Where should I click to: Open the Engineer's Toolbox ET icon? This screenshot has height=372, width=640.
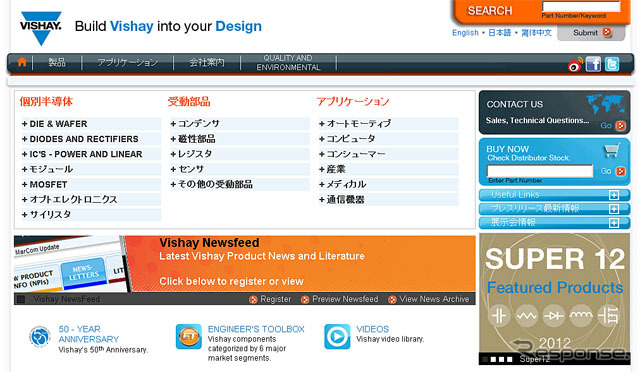pyautogui.click(x=189, y=336)
